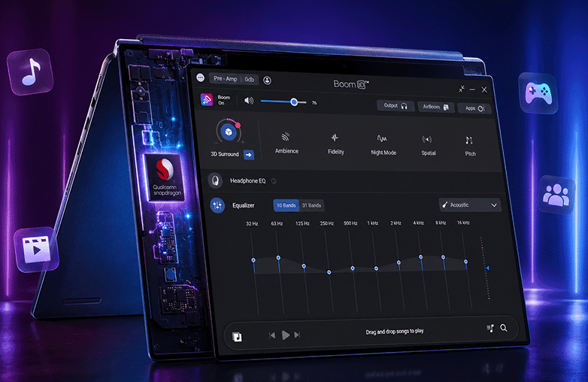
Task: Switch to 31 Bands tab
Action: 311,205
